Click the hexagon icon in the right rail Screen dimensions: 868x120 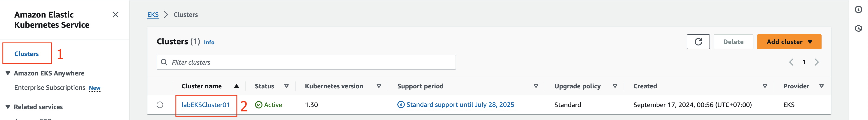pos(858,28)
